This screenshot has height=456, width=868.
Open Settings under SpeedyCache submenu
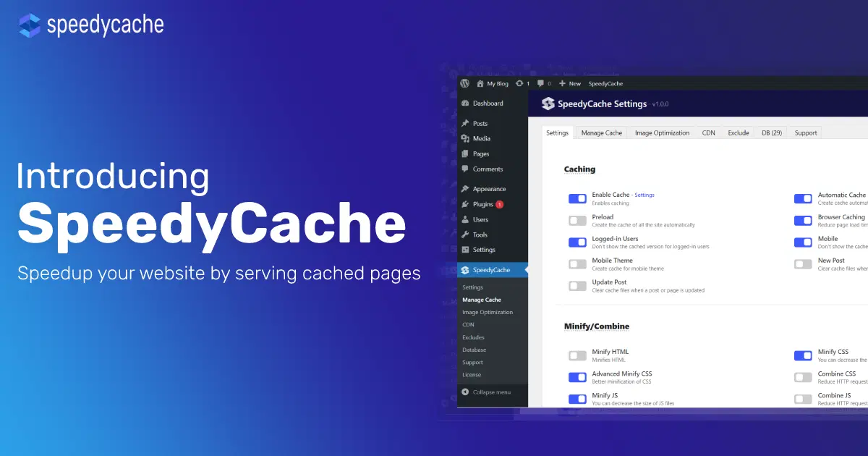coord(473,287)
